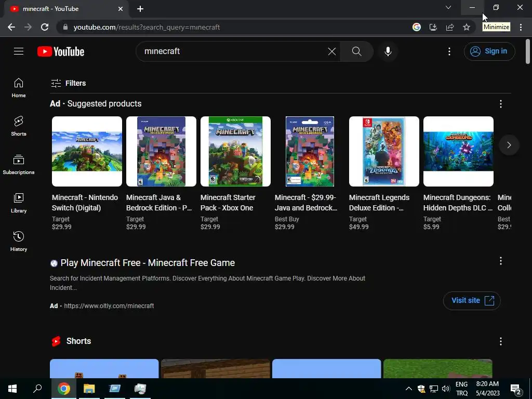
Task: Open File Explorer from taskbar
Action: (89, 389)
